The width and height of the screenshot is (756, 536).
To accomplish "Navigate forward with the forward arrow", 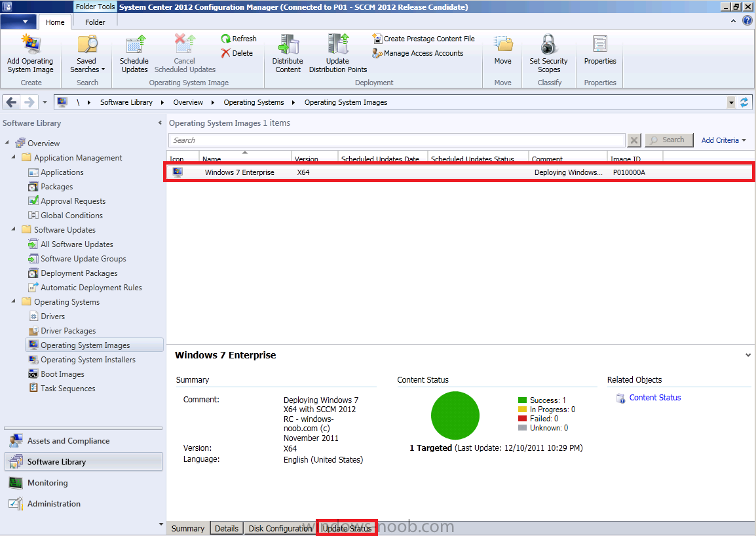I will (29, 102).
